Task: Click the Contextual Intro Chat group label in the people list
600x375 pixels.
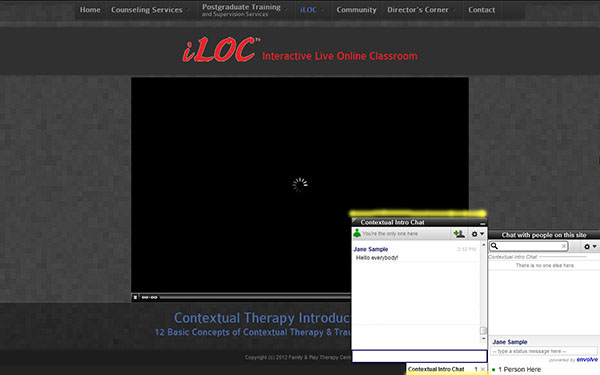Action: click(513, 257)
